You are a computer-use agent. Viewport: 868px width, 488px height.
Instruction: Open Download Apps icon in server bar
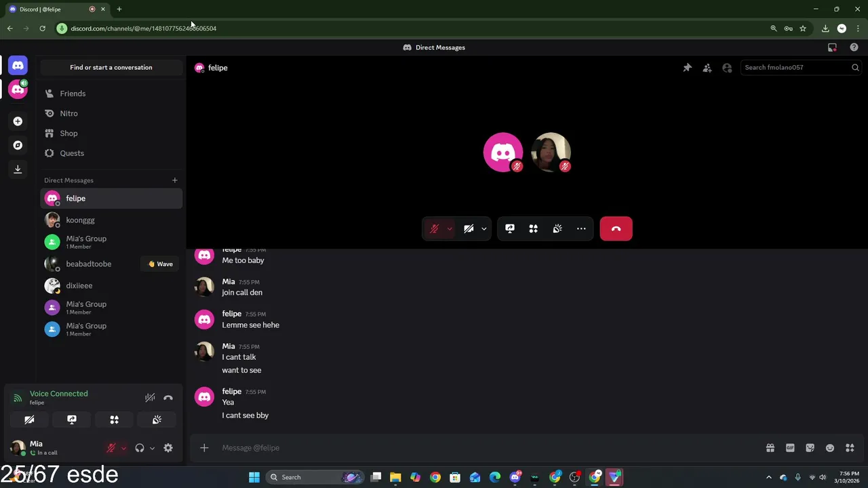pos(18,169)
